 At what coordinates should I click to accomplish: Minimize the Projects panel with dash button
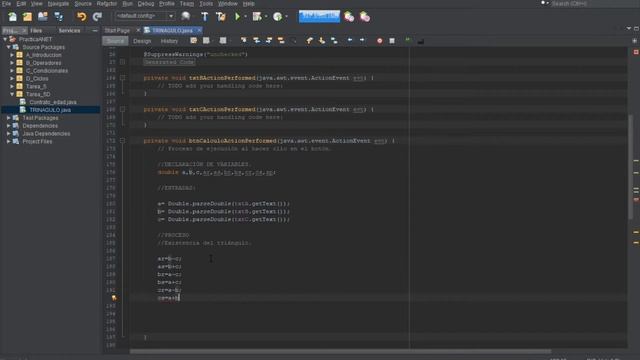(x=95, y=31)
